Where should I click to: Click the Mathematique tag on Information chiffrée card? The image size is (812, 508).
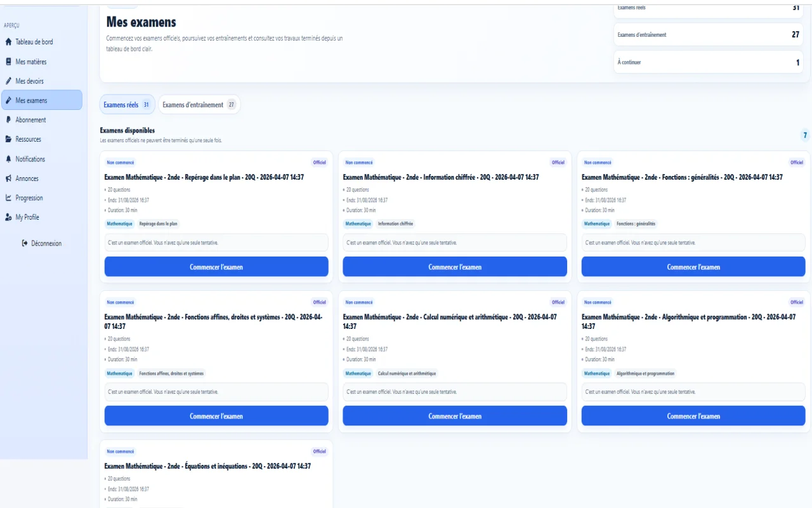click(358, 224)
